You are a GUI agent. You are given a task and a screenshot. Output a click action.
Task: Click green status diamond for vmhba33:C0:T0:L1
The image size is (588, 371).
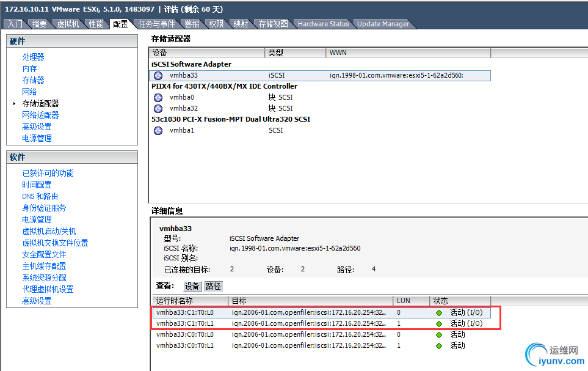click(439, 346)
